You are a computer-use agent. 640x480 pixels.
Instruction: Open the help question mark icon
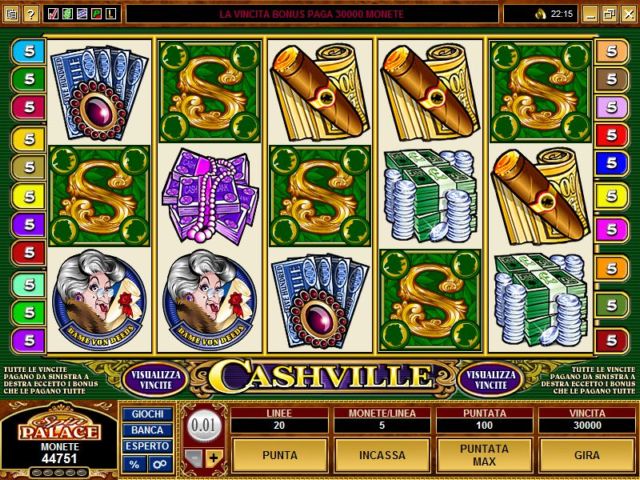[31, 14]
